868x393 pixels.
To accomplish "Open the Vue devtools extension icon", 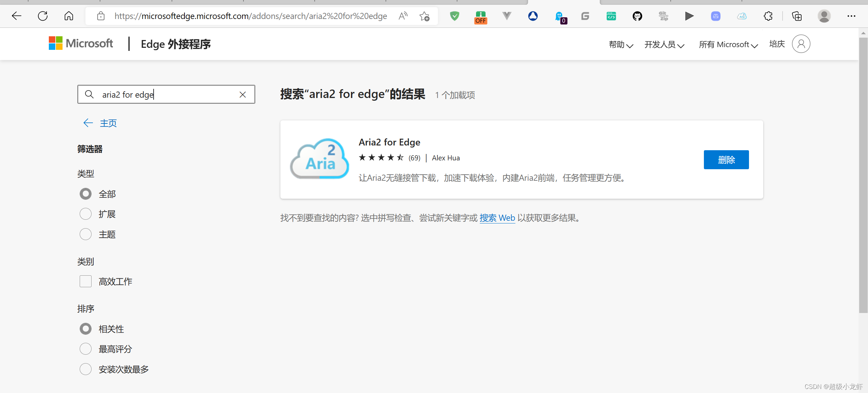I will tap(507, 16).
